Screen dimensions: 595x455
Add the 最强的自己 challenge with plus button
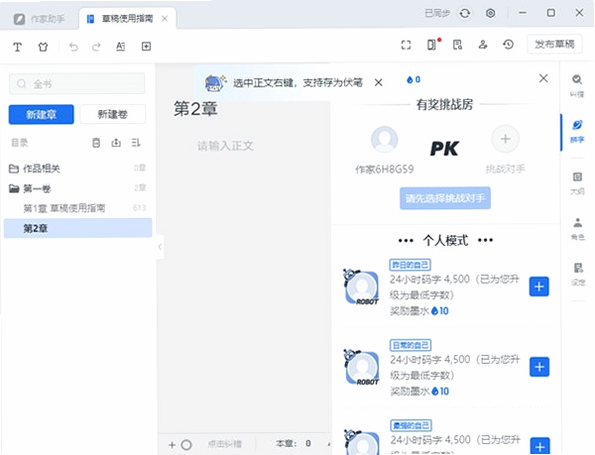point(540,446)
